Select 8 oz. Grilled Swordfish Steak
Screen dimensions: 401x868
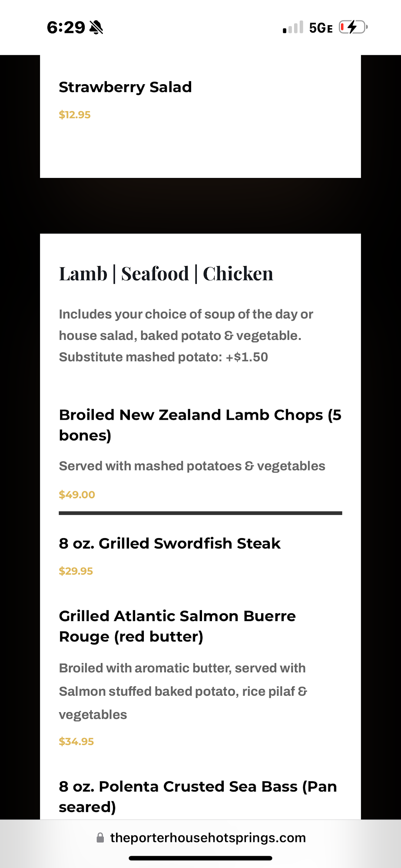(x=169, y=543)
